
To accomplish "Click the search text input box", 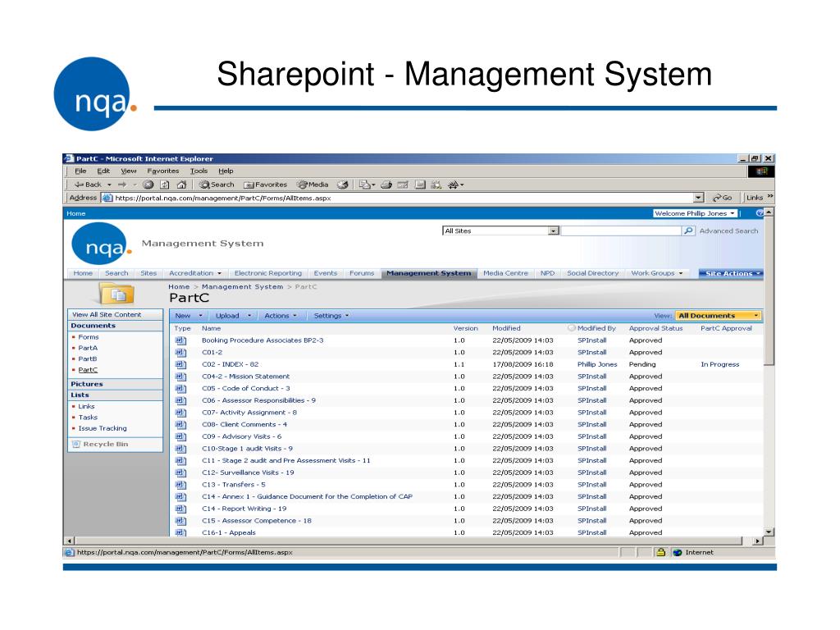I will (621, 231).
